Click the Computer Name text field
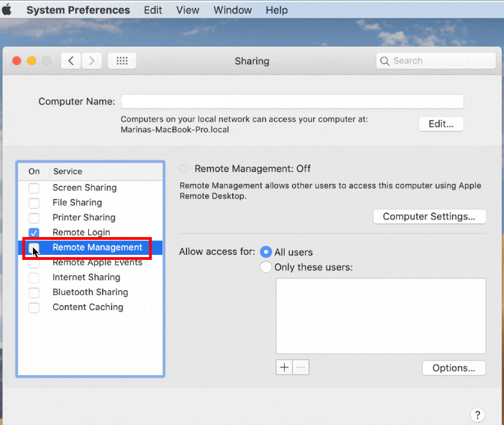Image resolution: width=504 pixels, height=425 pixels. (292, 102)
